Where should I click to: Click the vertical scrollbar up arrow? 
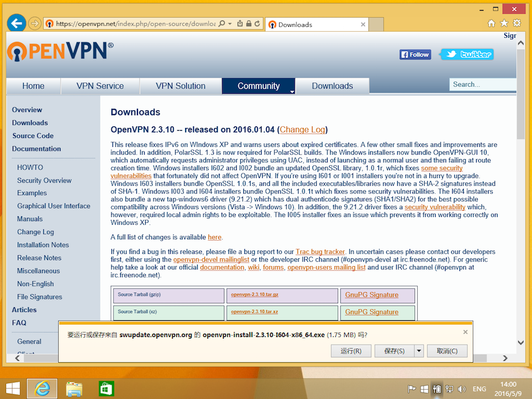[521, 43]
